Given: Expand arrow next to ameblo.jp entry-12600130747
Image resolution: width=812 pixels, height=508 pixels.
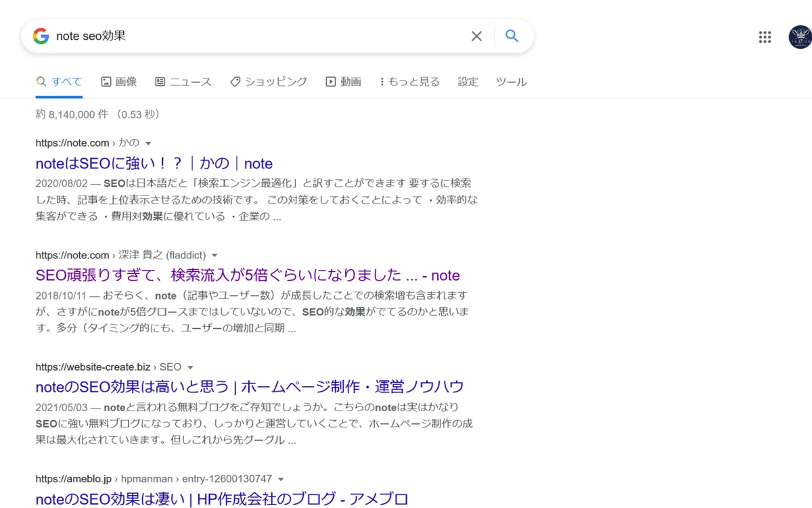Looking at the screenshot, I should tap(281, 480).
